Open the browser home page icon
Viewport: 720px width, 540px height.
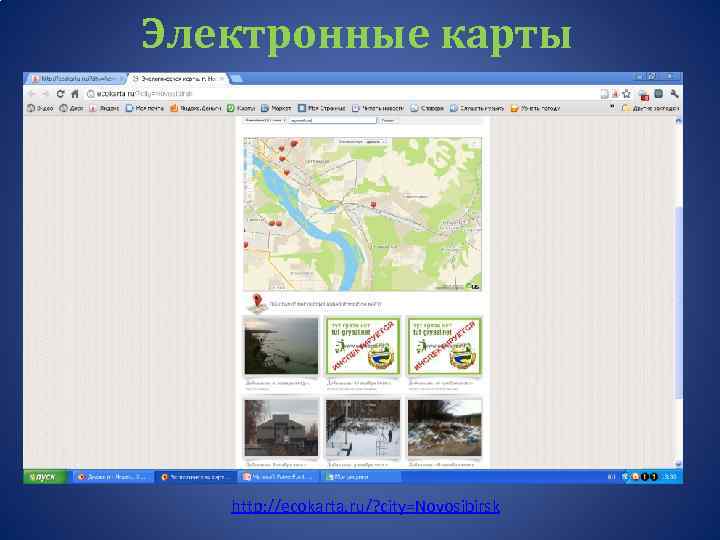tap(75, 94)
